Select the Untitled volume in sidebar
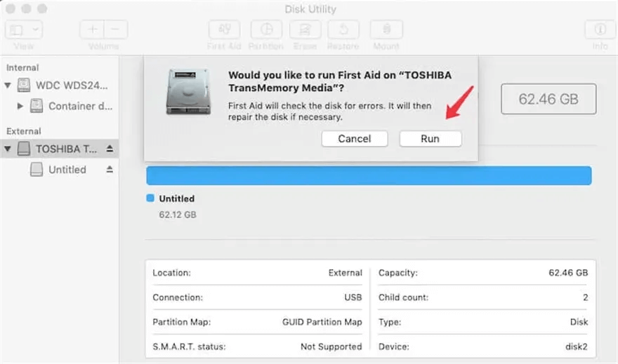618x364 pixels. [x=67, y=170]
